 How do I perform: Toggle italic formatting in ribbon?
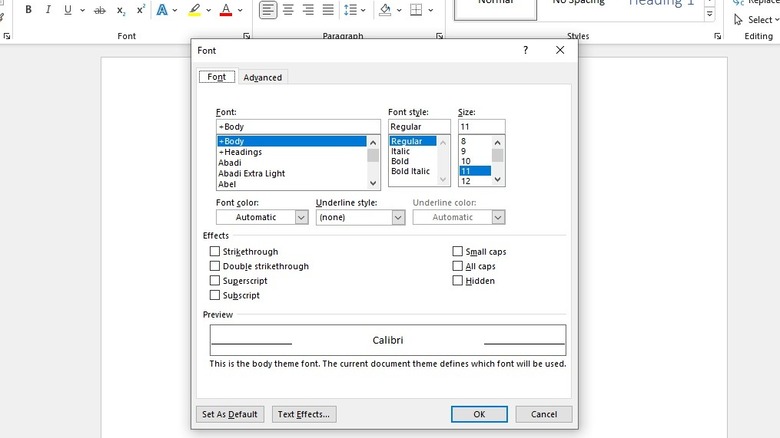[48, 10]
